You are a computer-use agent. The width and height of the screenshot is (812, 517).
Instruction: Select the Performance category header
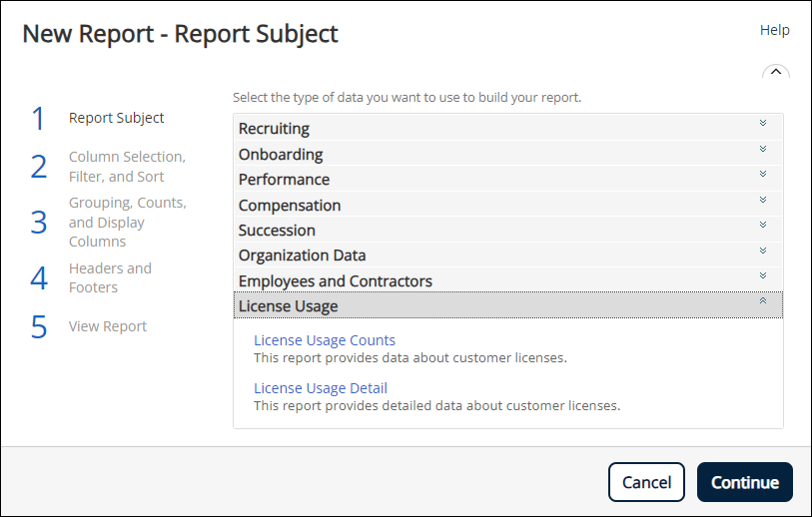tap(508, 179)
